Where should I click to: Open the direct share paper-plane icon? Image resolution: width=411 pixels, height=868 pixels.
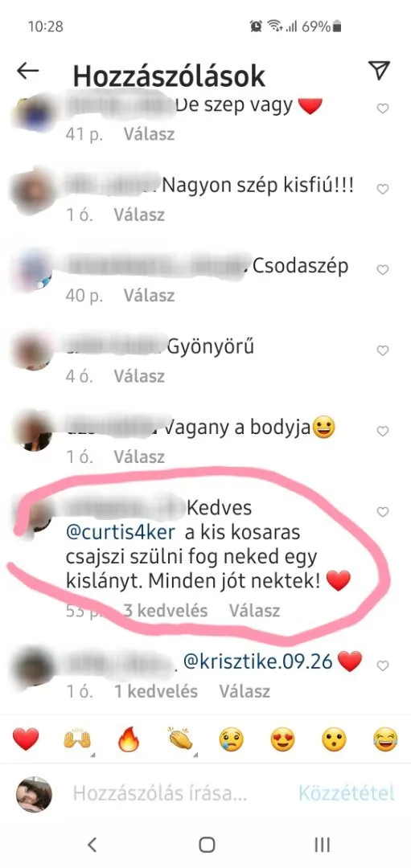tap(379, 70)
